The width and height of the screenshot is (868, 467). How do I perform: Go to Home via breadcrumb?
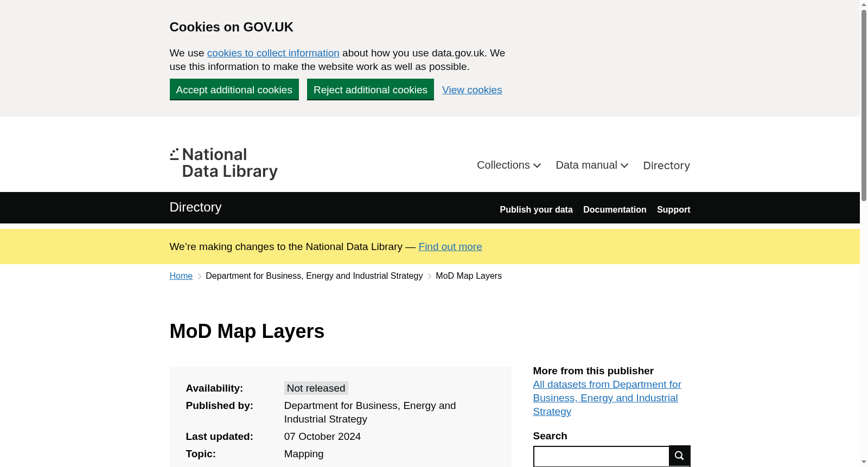181,276
